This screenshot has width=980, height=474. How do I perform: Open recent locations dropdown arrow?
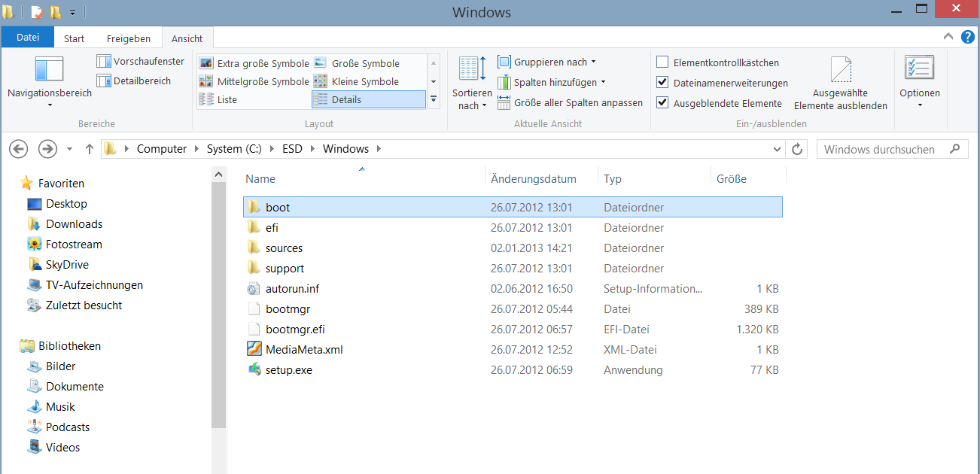tap(69, 149)
